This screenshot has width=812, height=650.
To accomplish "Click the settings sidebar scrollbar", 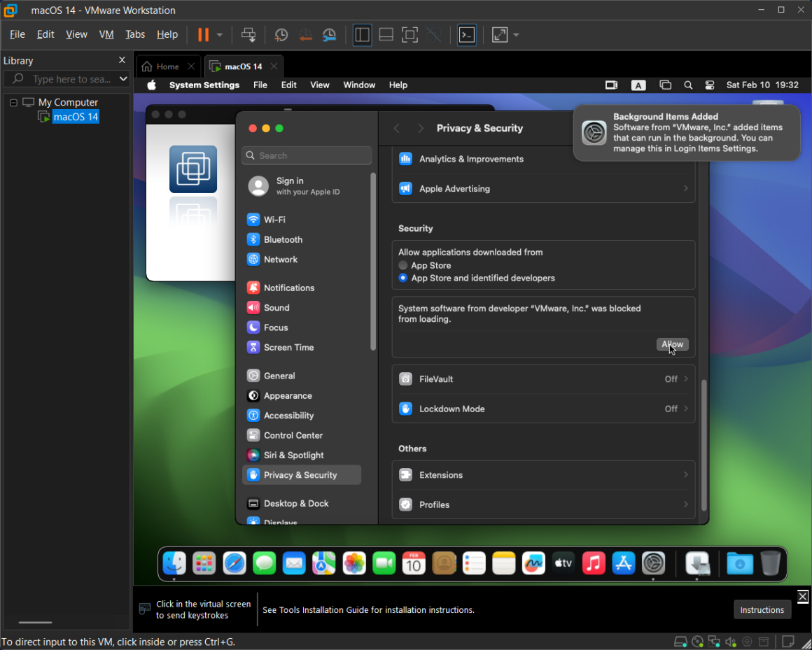I will [x=373, y=262].
